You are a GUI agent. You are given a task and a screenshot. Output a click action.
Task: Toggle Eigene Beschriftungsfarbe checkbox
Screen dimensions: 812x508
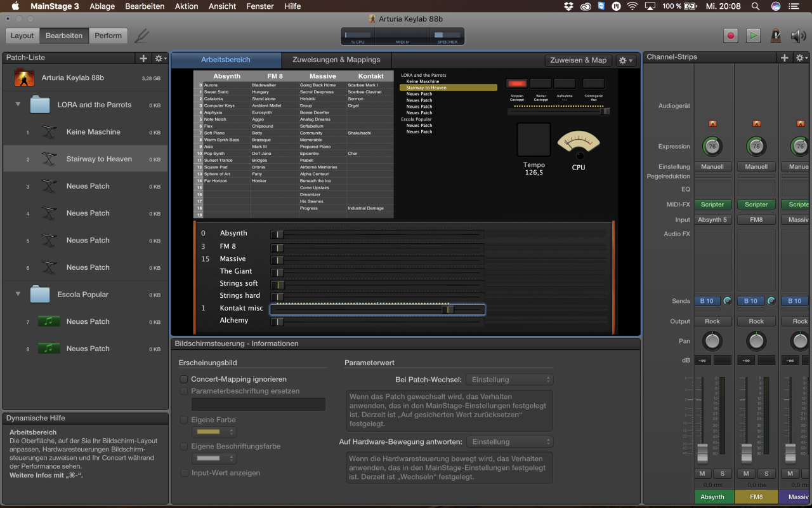click(x=184, y=446)
